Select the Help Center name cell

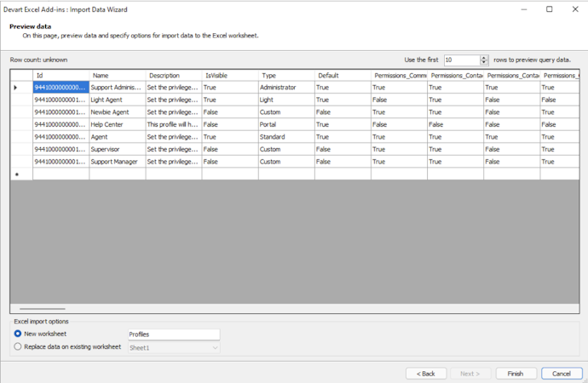click(x=118, y=124)
